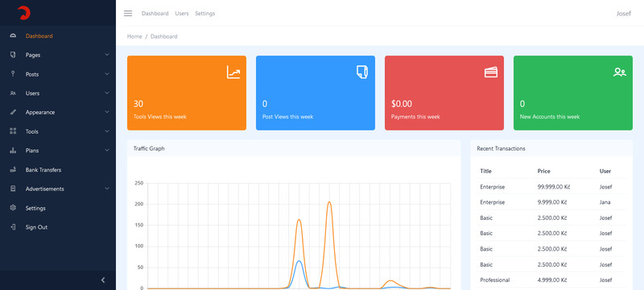644x290 pixels.
Task: Click the Dashboard speedometer icon in the sidebar
Action: click(13, 35)
